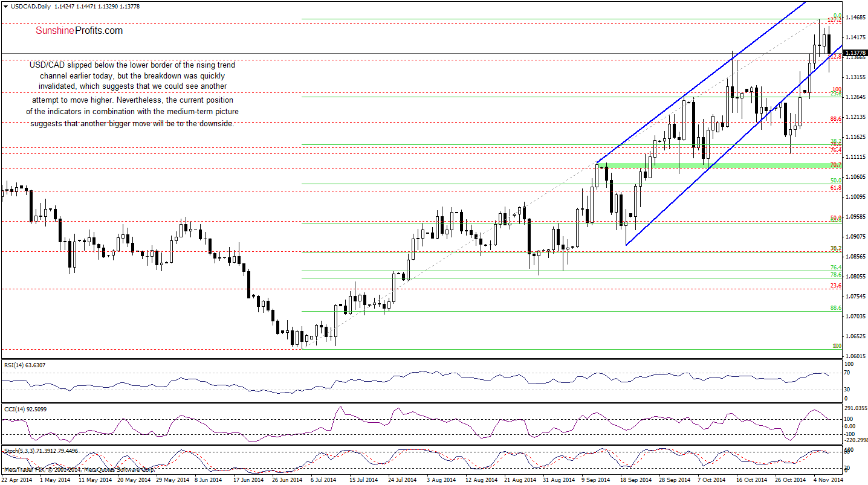Image resolution: width=868 pixels, height=485 pixels.
Task: Select the 29 May 2014 date label
Action: pyautogui.click(x=172, y=481)
